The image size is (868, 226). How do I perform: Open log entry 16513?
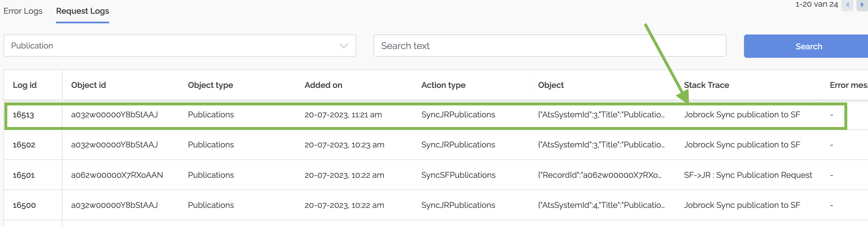click(x=24, y=115)
